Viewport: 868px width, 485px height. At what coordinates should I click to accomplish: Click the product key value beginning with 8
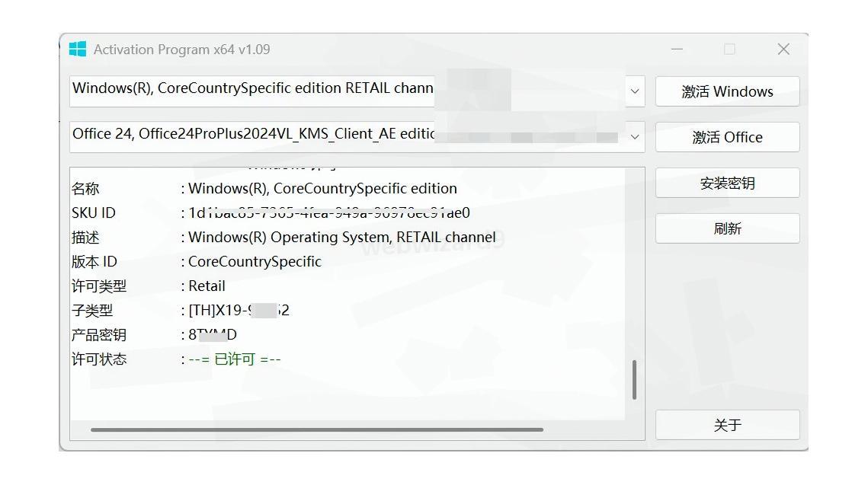tap(213, 334)
